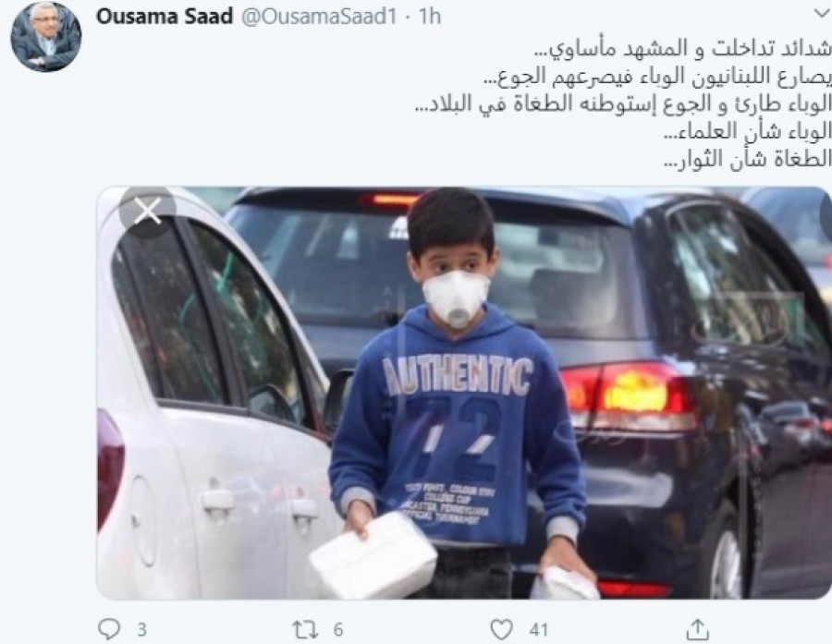The height and width of the screenshot is (644, 832).
Task: Like the tweet with the heart icon
Action: [501, 629]
